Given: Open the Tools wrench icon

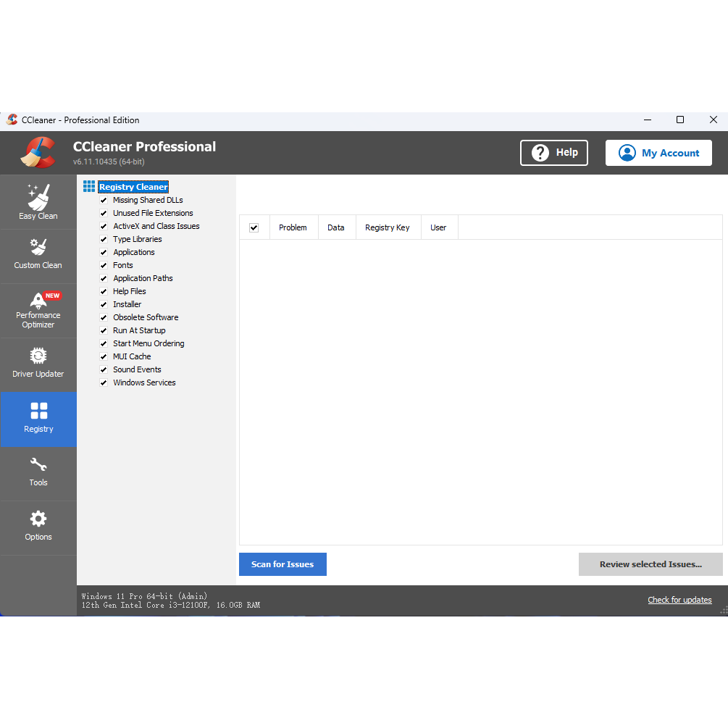Looking at the screenshot, I should [x=38, y=464].
